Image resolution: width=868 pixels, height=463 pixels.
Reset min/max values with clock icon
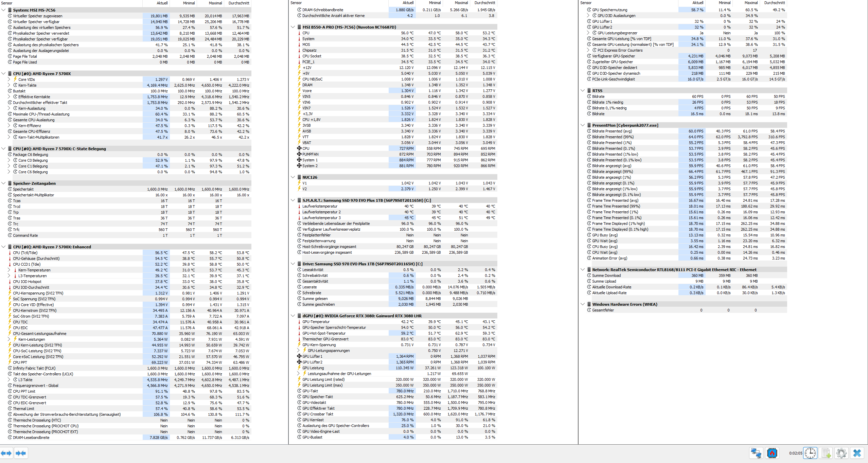810,453
